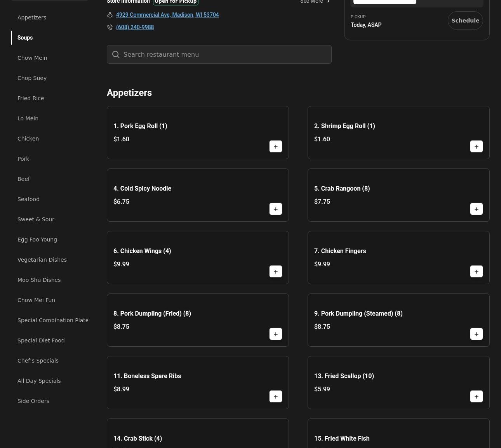
Task: Go to Chef's Specials category
Action: point(38,361)
